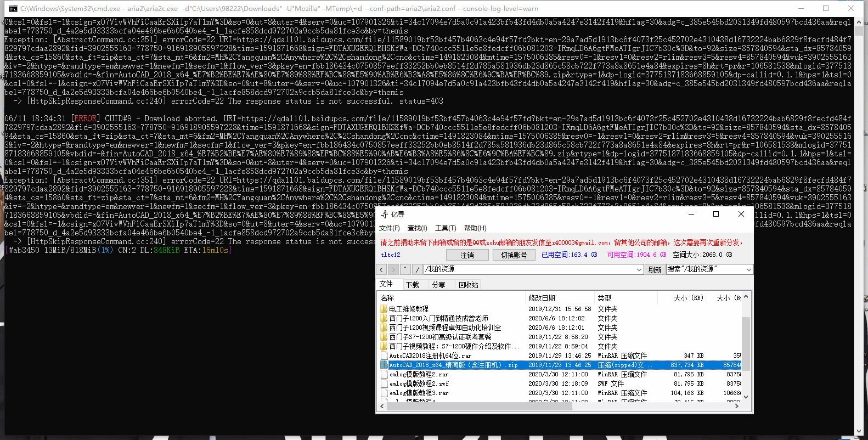
Task: Click the username tltc12 label
Action: pyautogui.click(x=391, y=255)
